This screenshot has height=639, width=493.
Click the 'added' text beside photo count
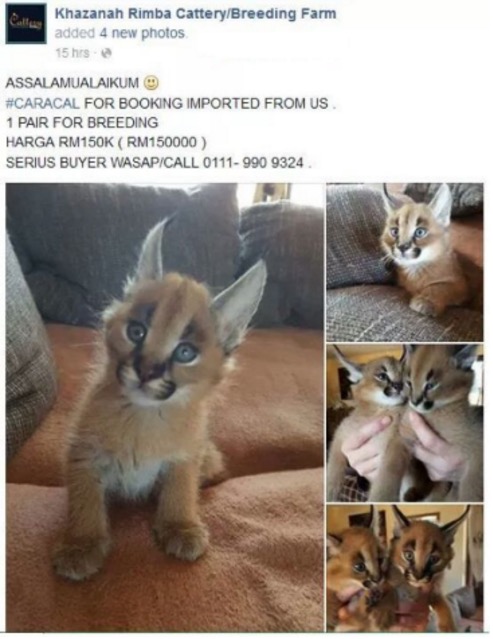pyautogui.click(x=75, y=33)
